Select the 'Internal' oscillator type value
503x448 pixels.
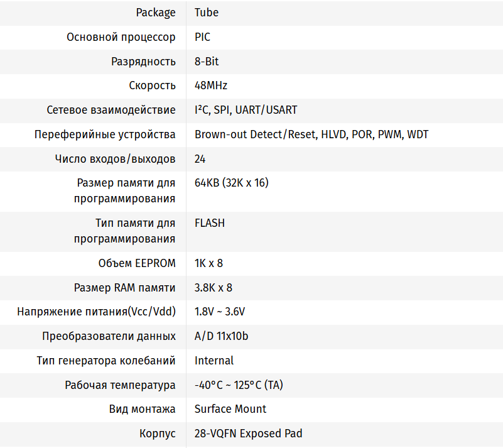point(214,361)
